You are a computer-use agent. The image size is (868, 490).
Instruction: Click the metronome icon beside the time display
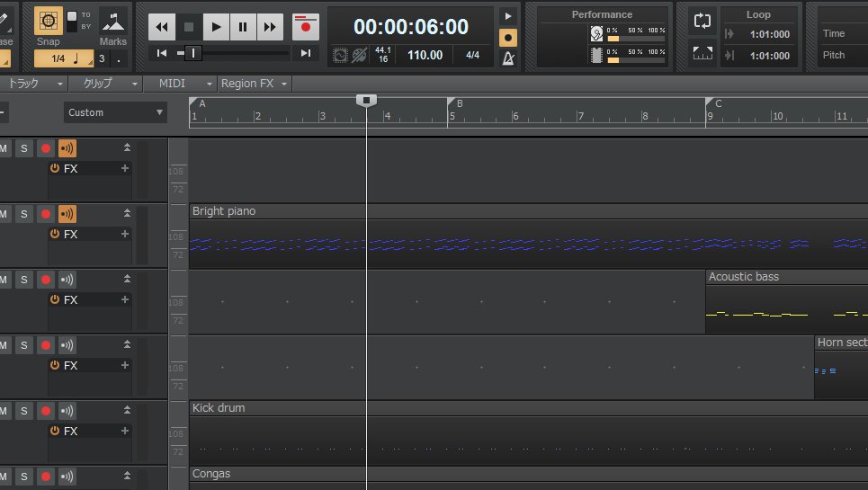(508, 58)
